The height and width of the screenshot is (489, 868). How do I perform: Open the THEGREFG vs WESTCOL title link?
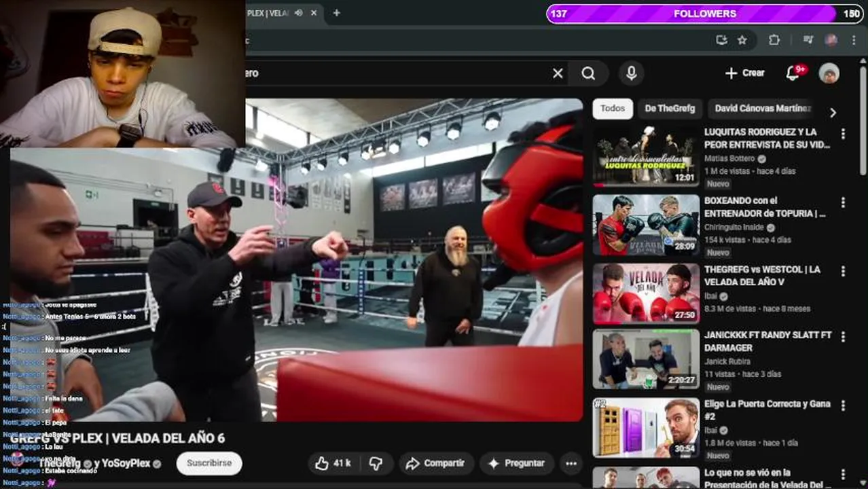point(762,276)
